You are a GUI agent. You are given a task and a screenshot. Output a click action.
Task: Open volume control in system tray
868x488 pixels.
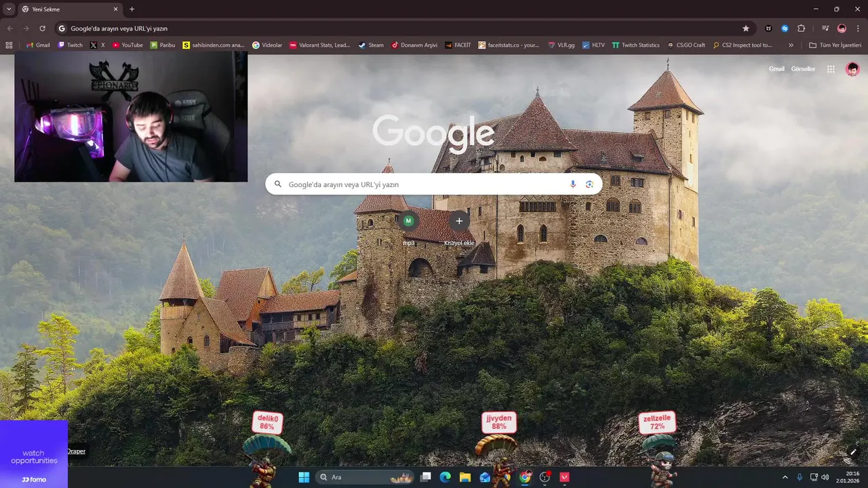point(825,477)
